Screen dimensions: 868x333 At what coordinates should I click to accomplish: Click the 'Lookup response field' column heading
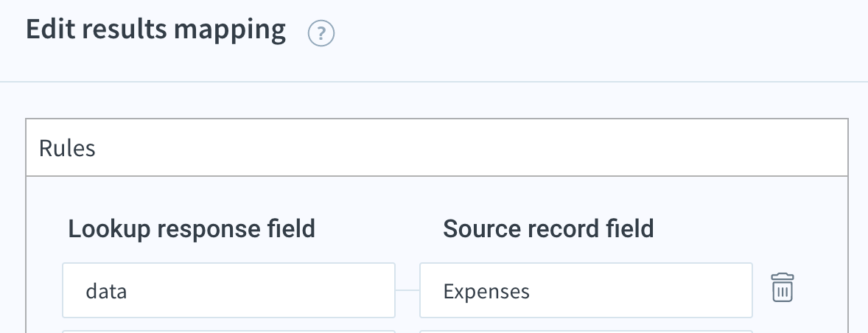[192, 228]
